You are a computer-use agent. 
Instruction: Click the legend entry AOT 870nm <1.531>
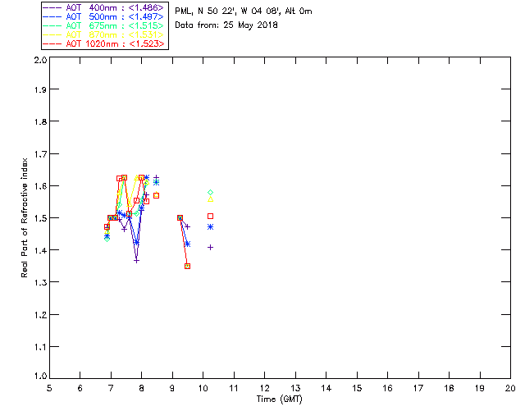pyautogui.click(x=104, y=34)
